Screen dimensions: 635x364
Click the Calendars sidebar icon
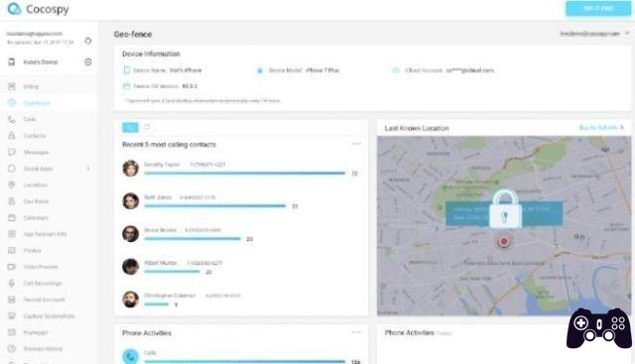click(x=12, y=217)
